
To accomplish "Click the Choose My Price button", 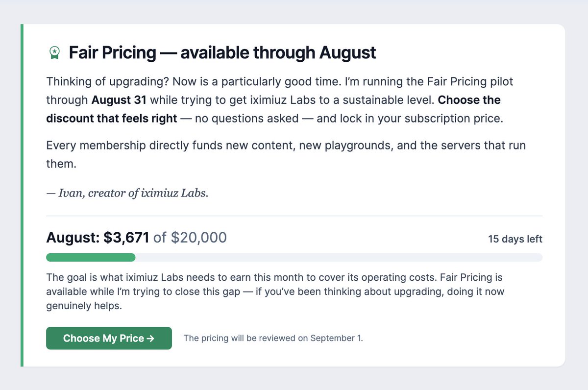I will [109, 338].
